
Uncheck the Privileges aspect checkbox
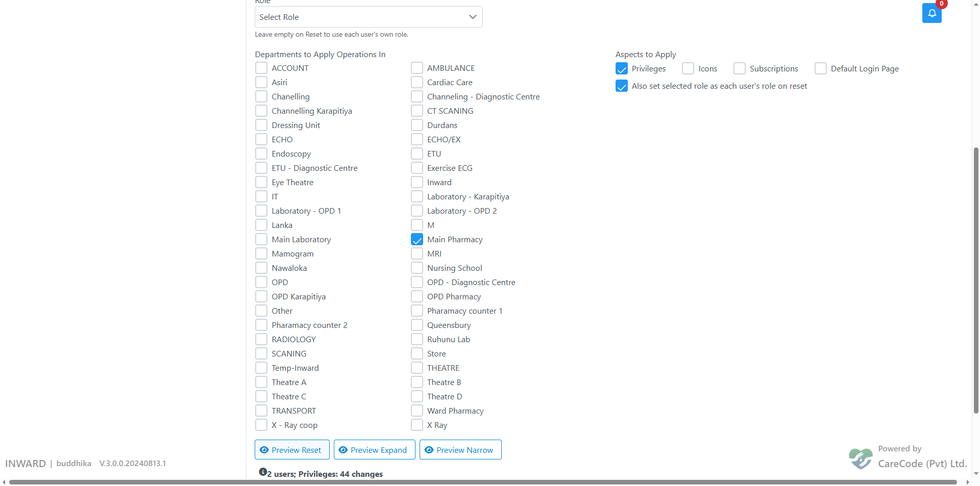click(621, 68)
